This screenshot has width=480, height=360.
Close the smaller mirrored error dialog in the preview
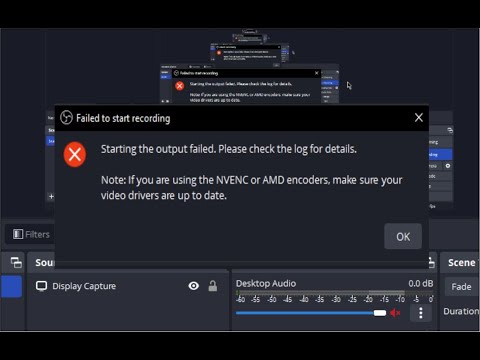[317, 73]
